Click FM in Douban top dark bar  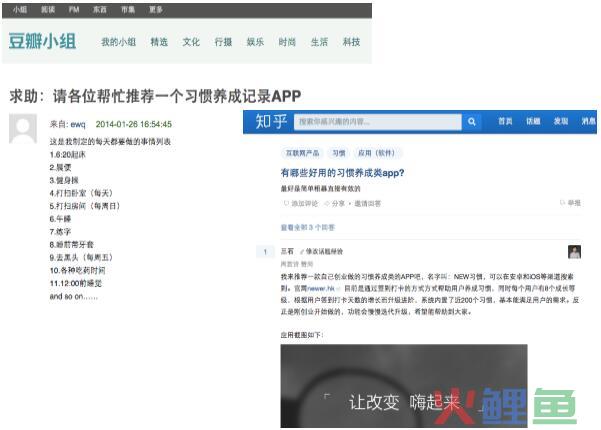(x=74, y=10)
